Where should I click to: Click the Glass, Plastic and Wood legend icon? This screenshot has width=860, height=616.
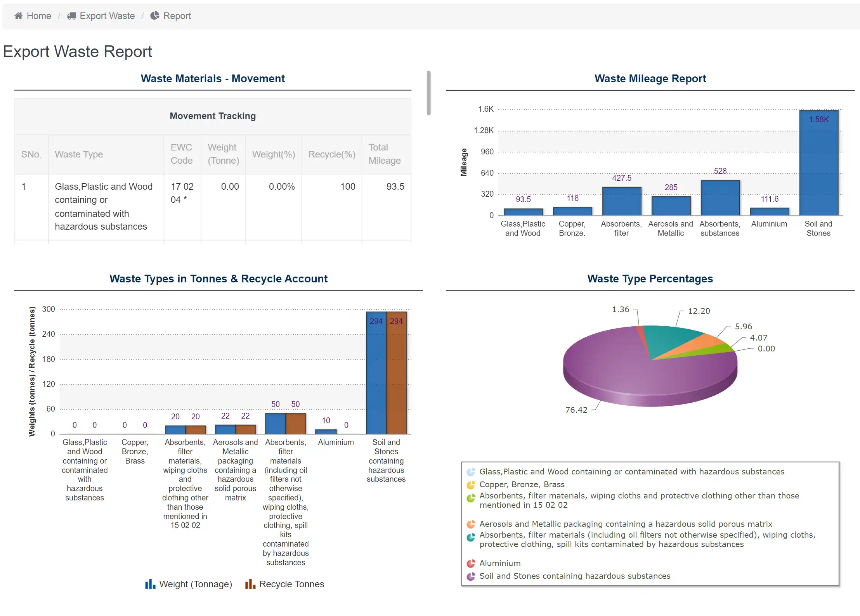tap(471, 472)
